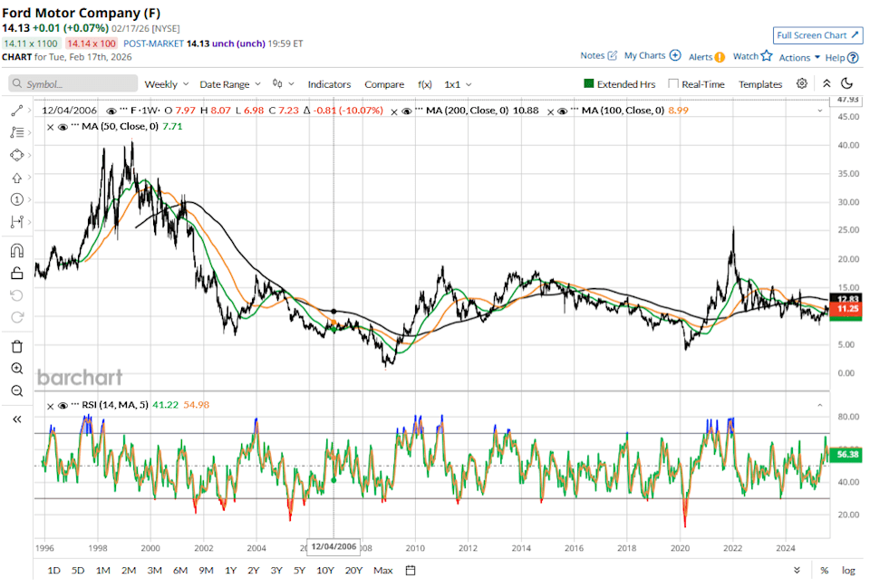Zoom in using the magnifier plus icon
Image resolution: width=870 pixels, height=588 pixels.
(x=17, y=369)
